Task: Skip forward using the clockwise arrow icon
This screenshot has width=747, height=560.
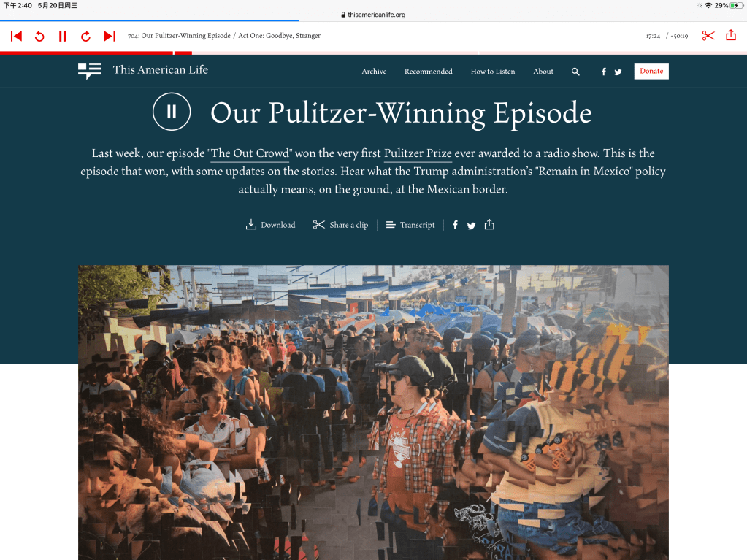Action: click(85, 37)
